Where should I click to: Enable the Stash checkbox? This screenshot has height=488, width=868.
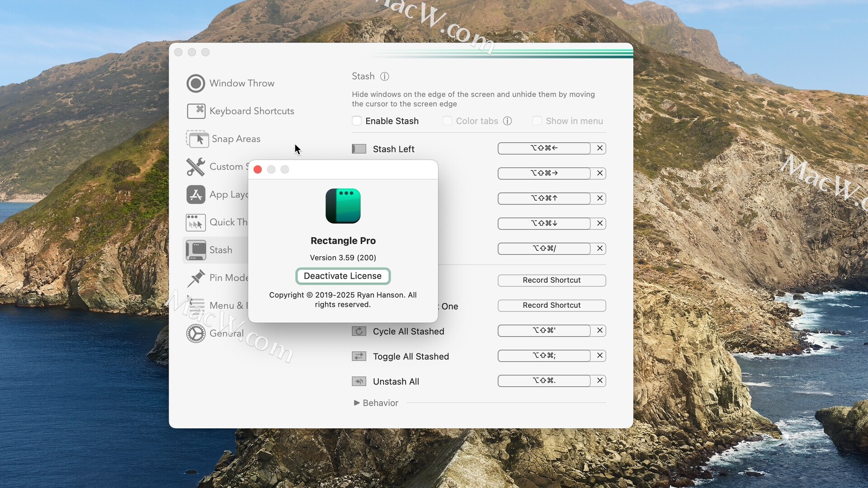[x=357, y=121]
